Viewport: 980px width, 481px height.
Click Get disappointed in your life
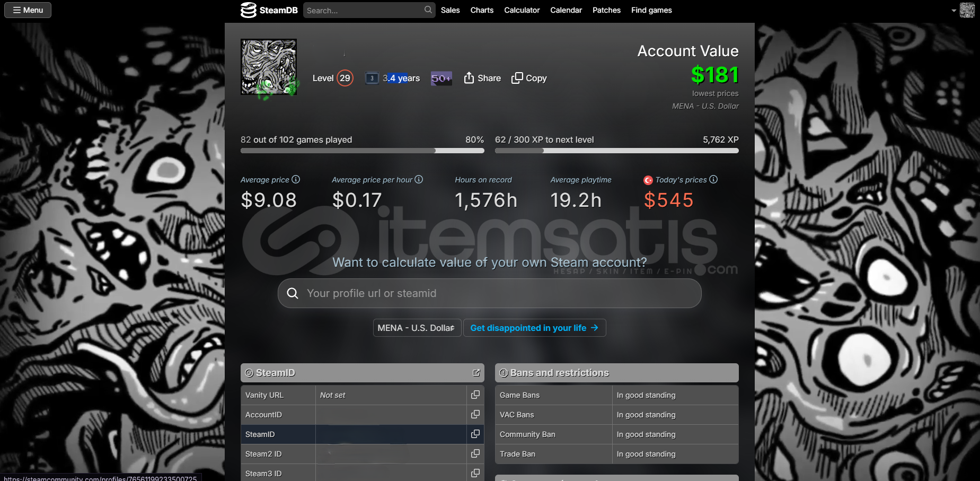535,328
